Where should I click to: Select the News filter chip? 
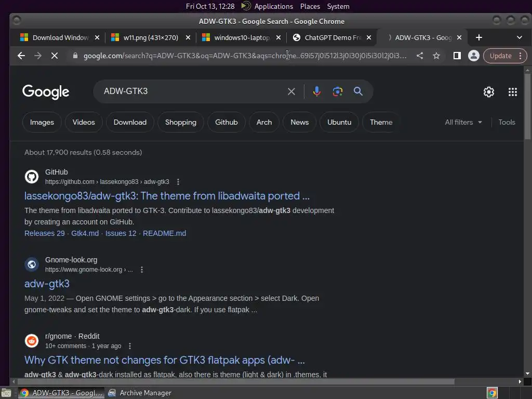tap(300, 122)
